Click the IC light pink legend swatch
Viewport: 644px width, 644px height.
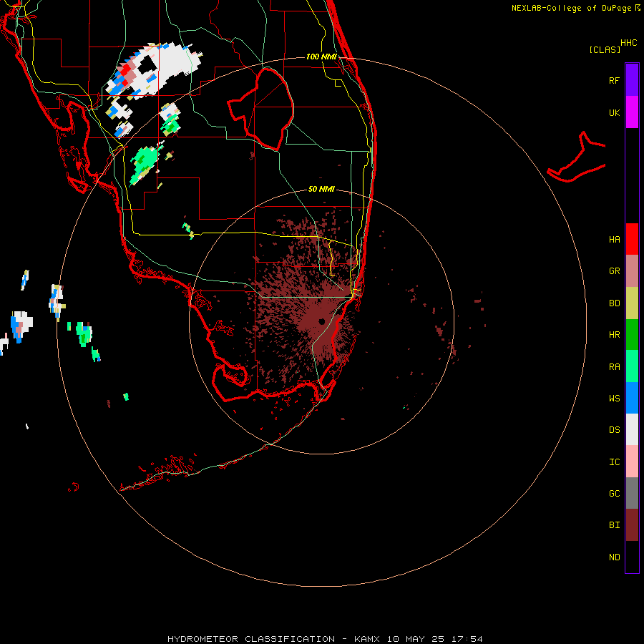click(x=632, y=462)
